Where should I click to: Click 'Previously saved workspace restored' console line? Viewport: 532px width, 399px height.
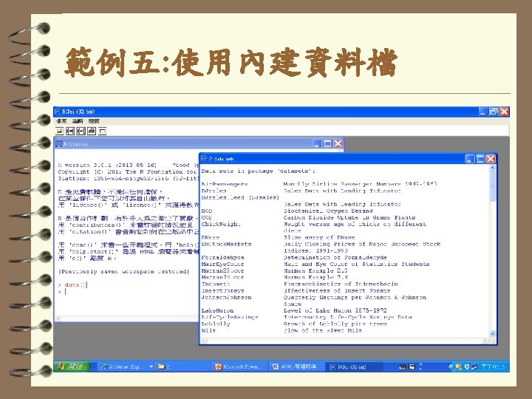click(124, 271)
